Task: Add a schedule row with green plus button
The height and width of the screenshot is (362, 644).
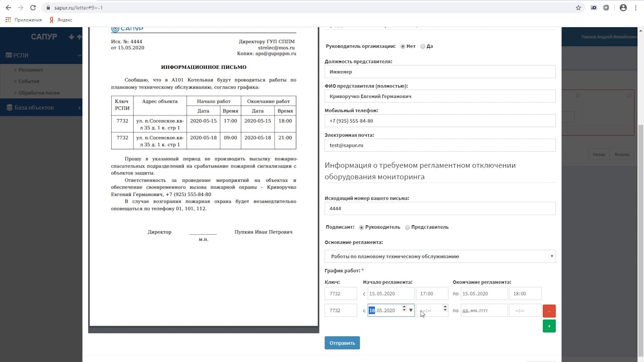Action: [549, 326]
